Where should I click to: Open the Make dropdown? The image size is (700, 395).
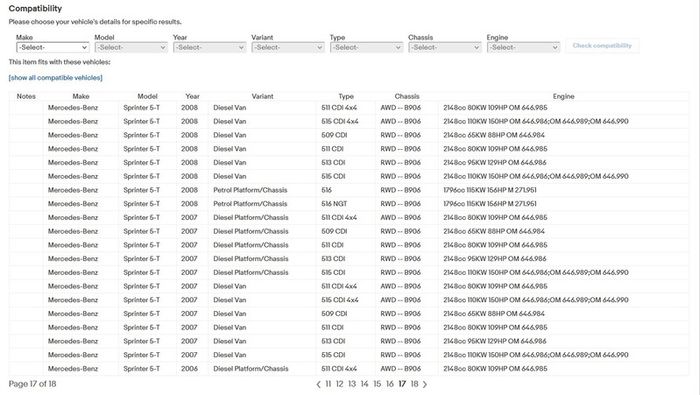[x=53, y=47]
